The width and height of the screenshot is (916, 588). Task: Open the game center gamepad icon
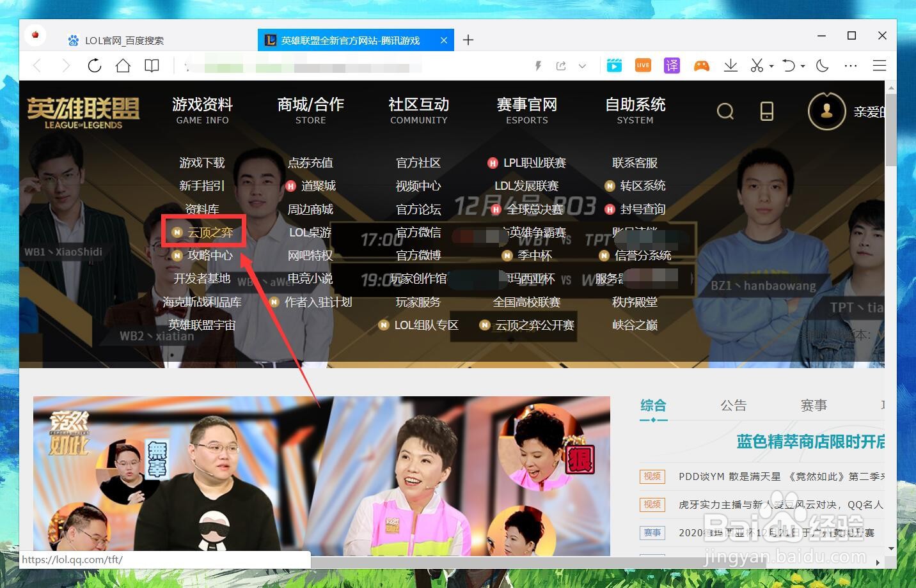(702, 65)
